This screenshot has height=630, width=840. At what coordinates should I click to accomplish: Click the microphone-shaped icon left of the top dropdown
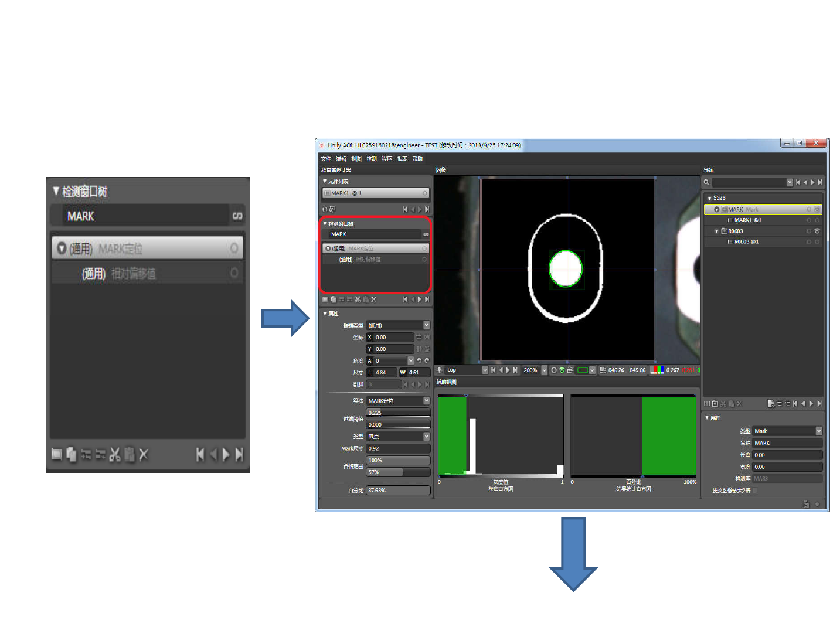point(440,370)
